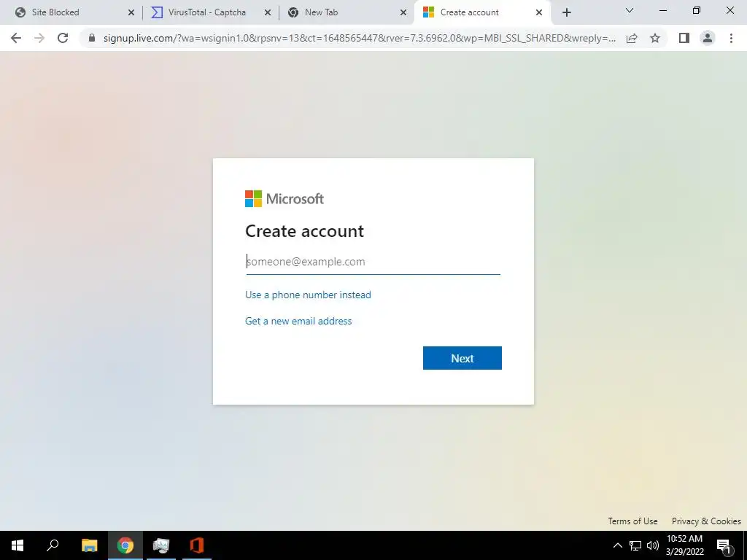Open Windows taskbar search

(x=53, y=545)
